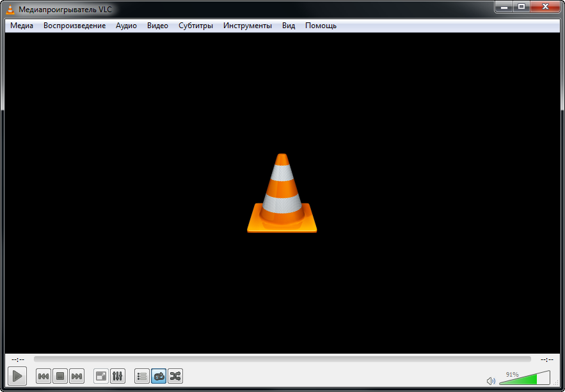Toggle shuffle random playback
Viewport: 565px width, 392px height.
coord(175,376)
